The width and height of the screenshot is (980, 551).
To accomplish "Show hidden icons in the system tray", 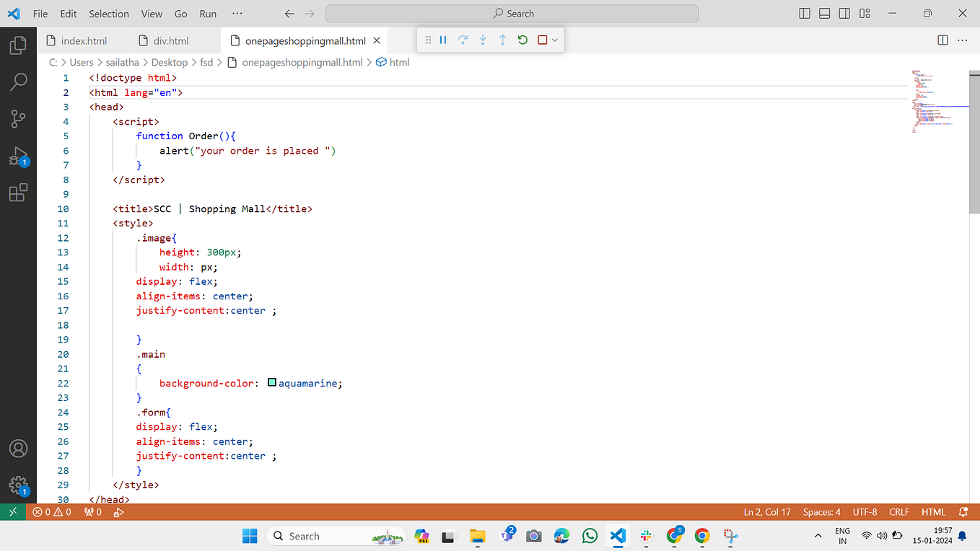I will coord(818,536).
